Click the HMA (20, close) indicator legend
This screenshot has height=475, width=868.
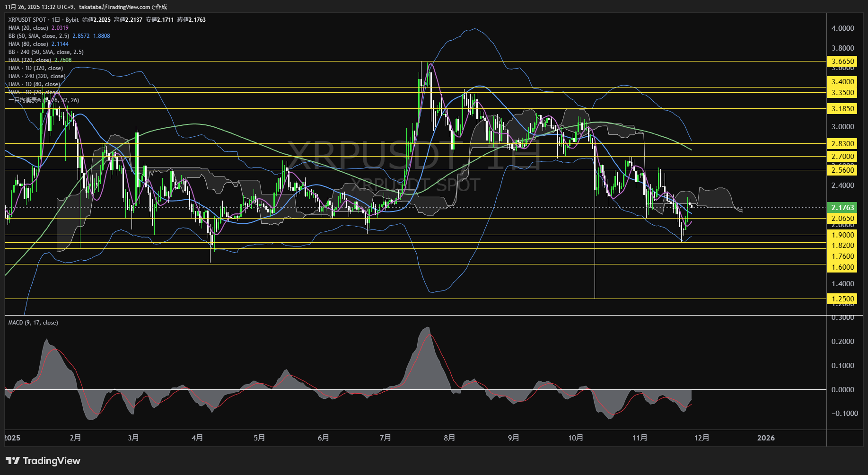pyautogui.click(x=28, y=27)
